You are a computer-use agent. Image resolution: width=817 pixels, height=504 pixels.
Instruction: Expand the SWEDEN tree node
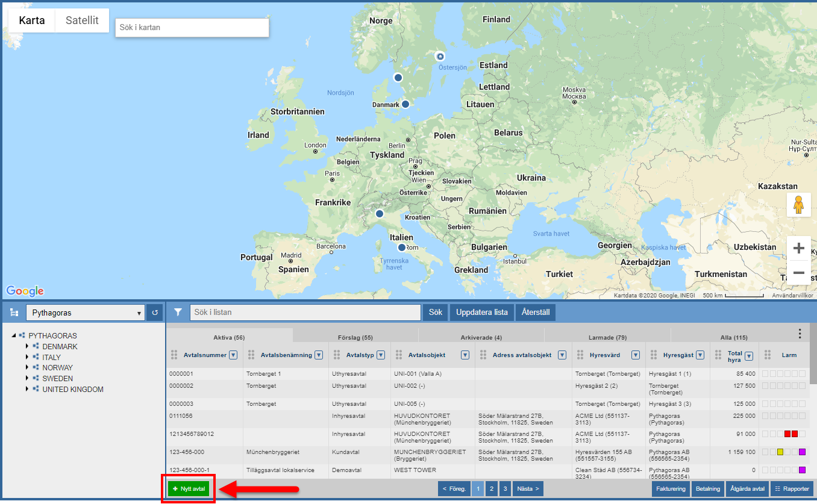pyautogui.click(x=27, y=379)
